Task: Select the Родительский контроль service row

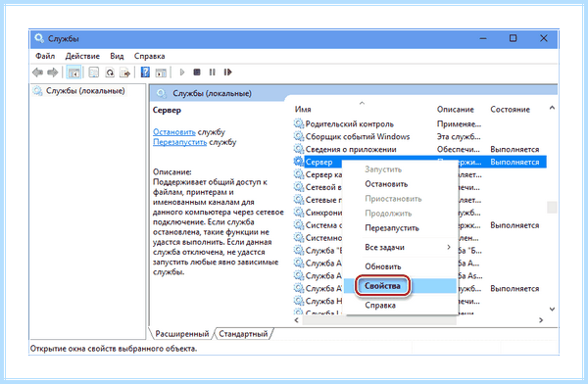Action: 419,123
